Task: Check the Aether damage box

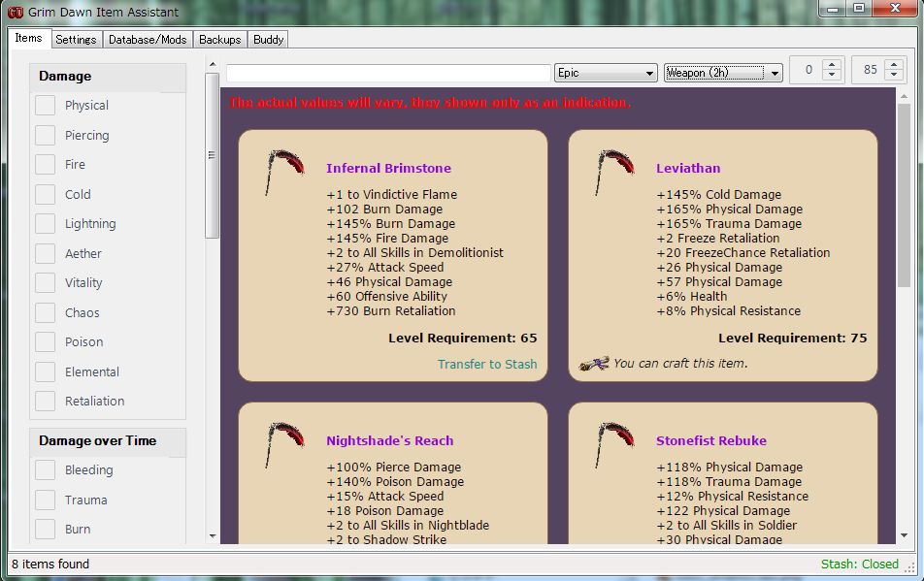Action: [46, 253]
